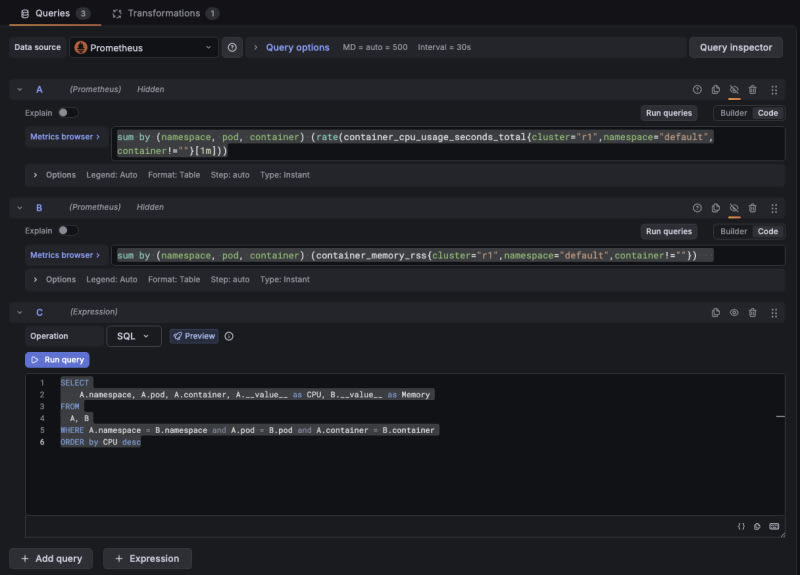Turn on the Explain switch in query B
The width and height of the screenshot is (800, 575).
click(67, 231)
